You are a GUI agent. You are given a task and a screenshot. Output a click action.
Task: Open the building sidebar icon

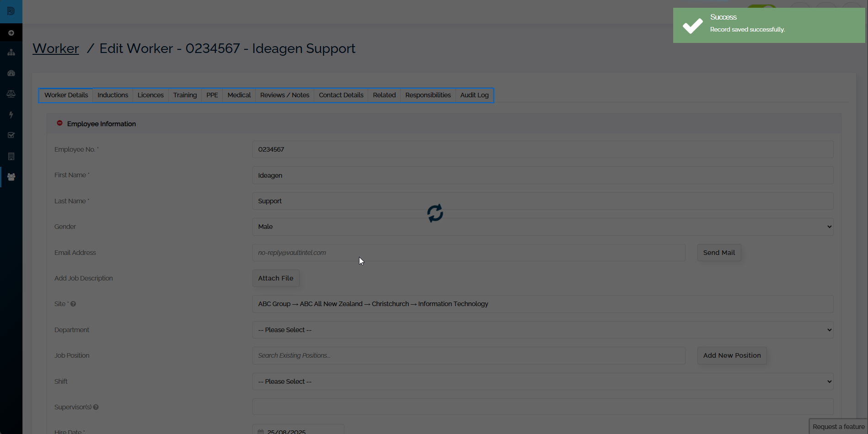(x=11, y=156)
